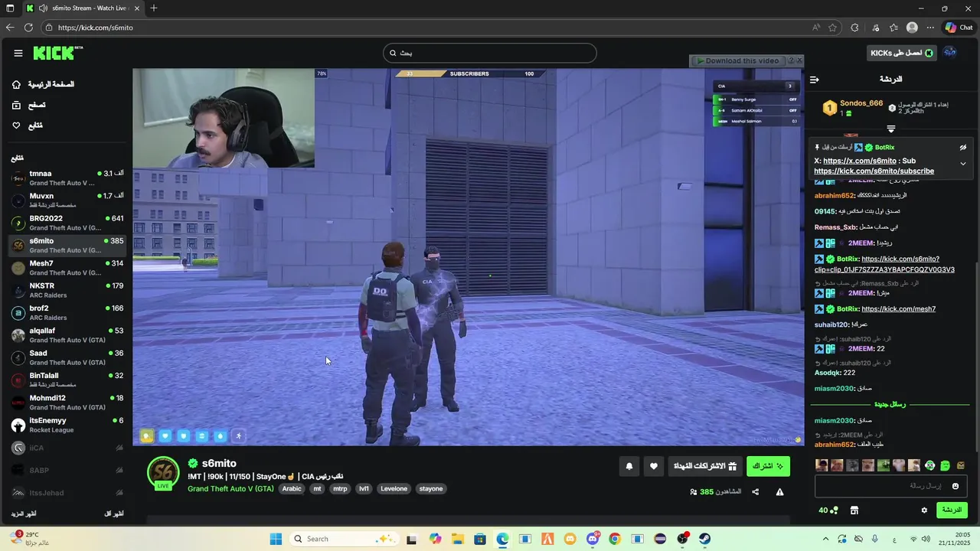Open the shop icon below chat

(x=854, y=510)
